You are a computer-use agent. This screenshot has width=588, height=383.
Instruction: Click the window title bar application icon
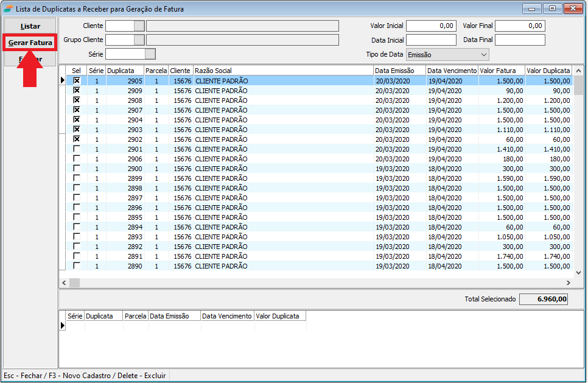[7, 9]
